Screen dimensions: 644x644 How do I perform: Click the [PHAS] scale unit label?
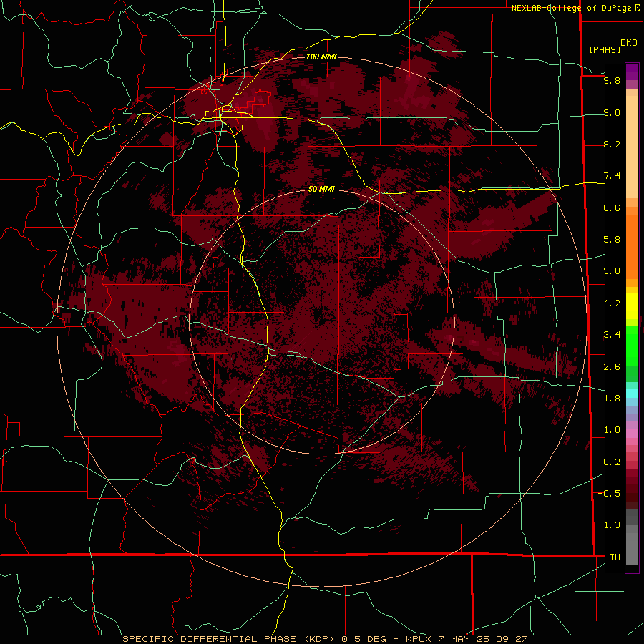605,49
